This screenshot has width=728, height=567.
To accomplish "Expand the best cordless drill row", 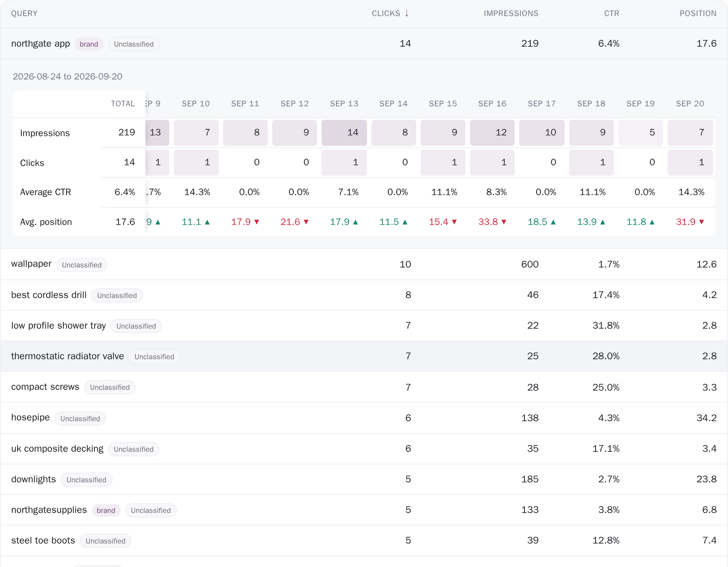I will click(x=364, y=295).
